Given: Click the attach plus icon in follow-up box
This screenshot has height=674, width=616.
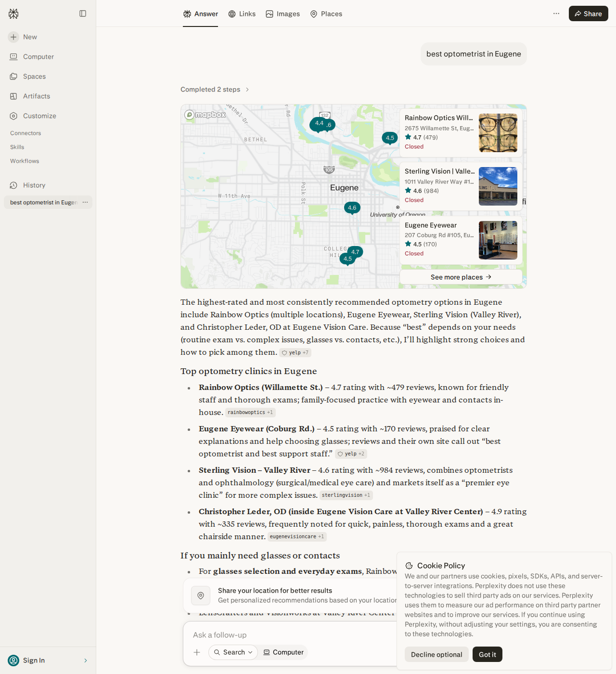Looking at the screenshot, I should [197, 652].
